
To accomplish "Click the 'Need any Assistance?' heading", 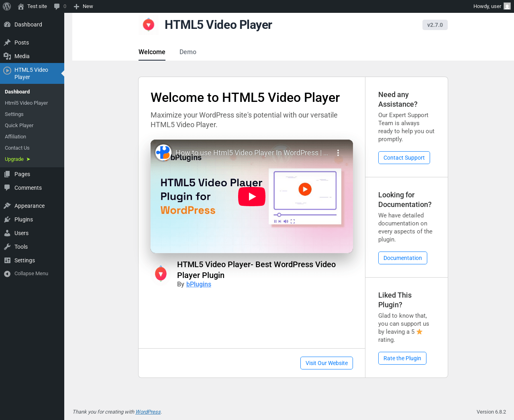I will point(398,99).
